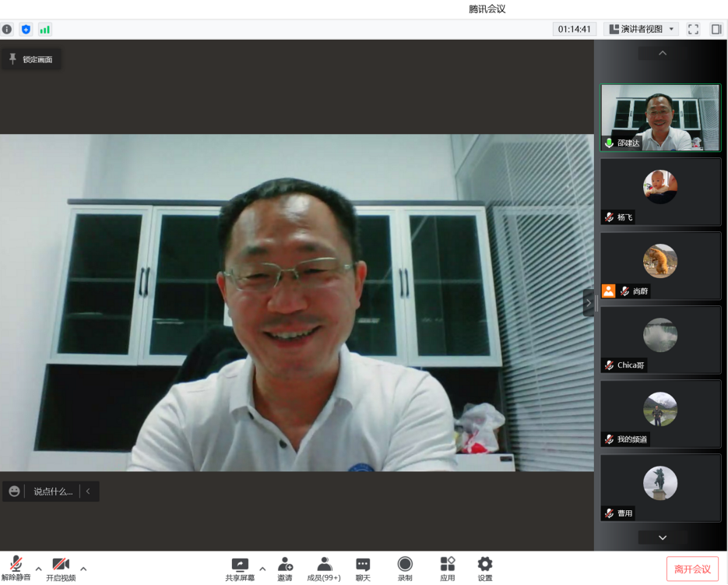
Task: Unmute microphone with 解除静音
Action: click(16, 569)
